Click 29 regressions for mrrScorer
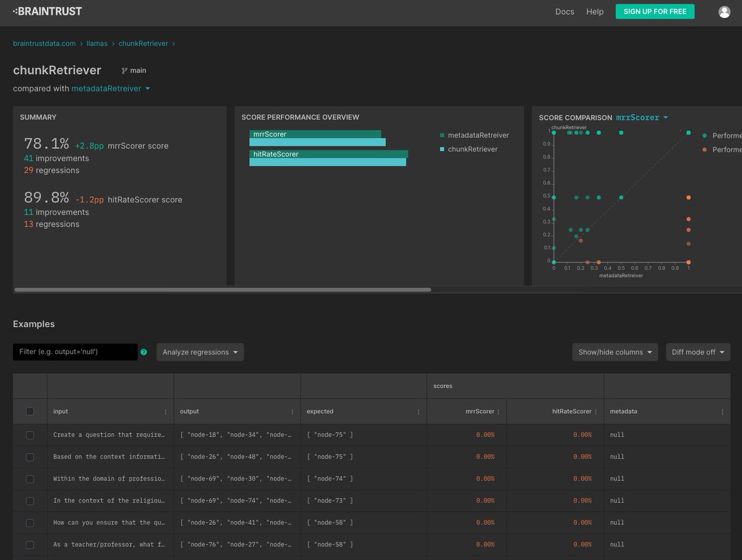This screenshot has width=742, height=560. point(52,170)
